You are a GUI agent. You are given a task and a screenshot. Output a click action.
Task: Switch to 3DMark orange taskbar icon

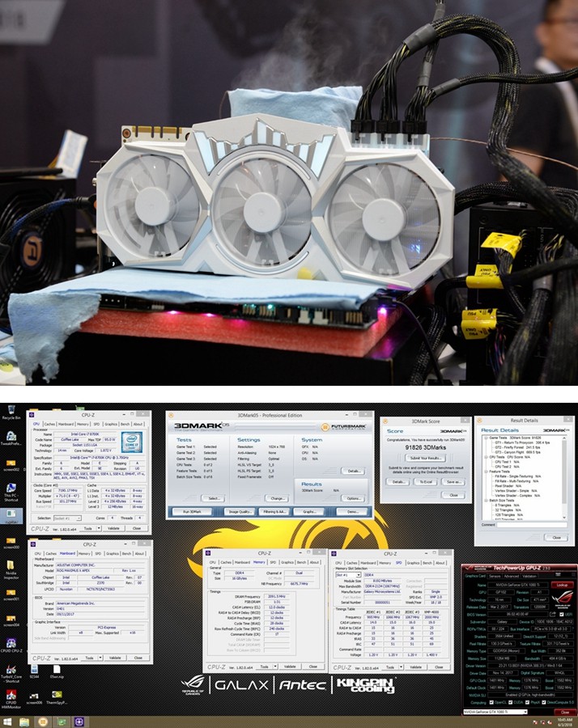(43, 722)
